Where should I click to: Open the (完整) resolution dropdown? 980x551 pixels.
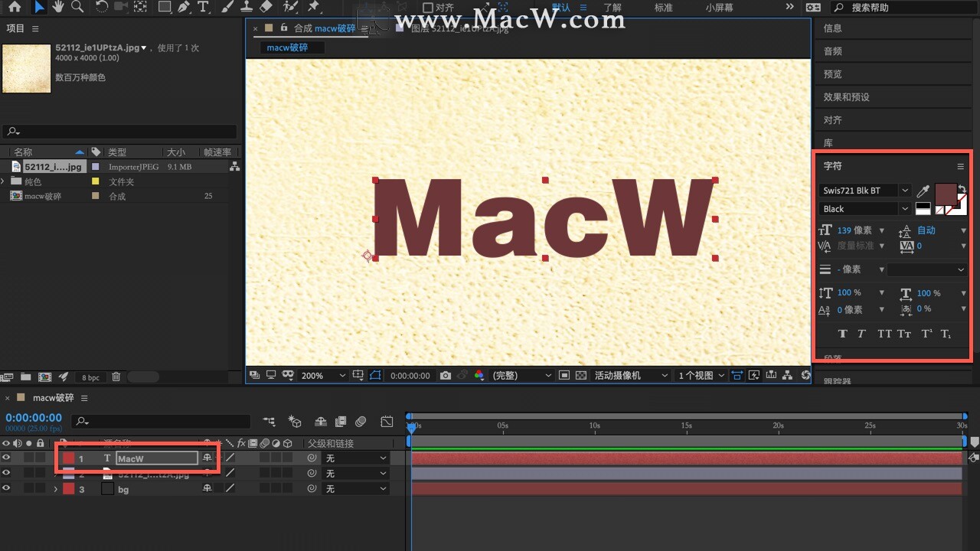(x=521, y=376)
